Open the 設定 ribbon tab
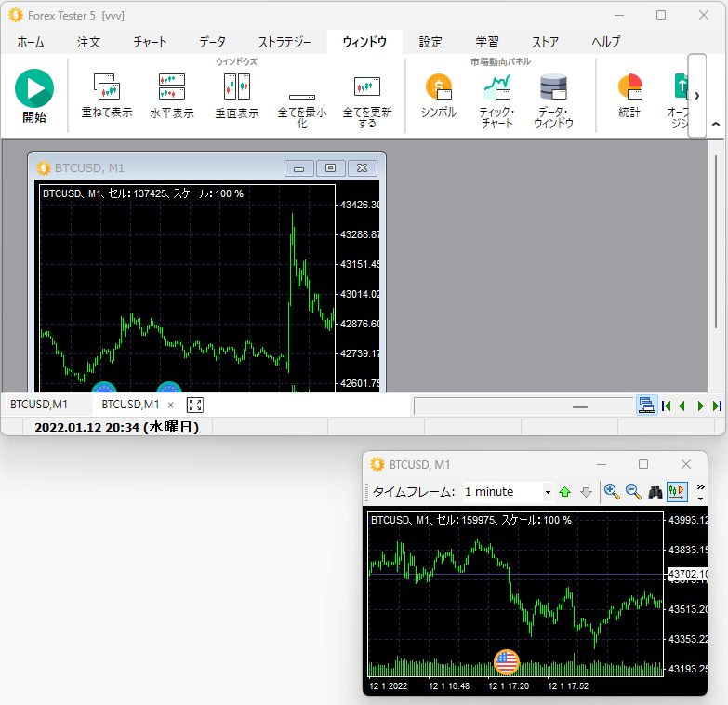Image resolution: width=728 pixels, height=705 pixels. tap(430, 42)
